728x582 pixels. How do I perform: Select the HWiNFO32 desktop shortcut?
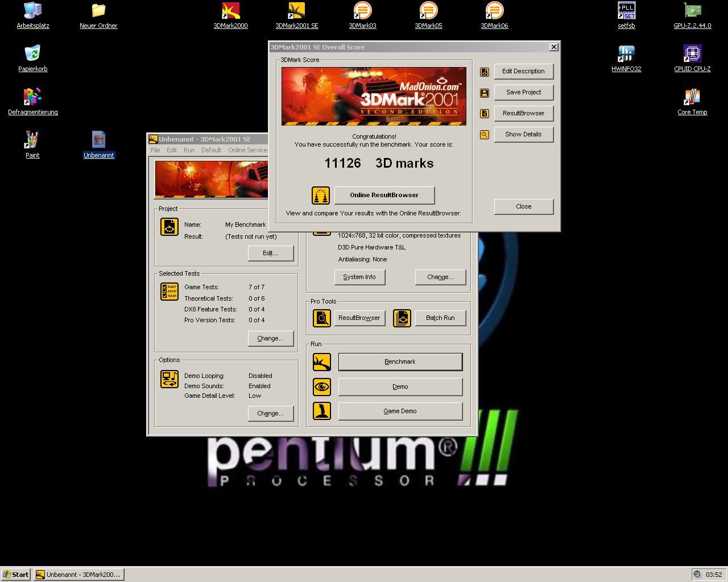(626, 59)
